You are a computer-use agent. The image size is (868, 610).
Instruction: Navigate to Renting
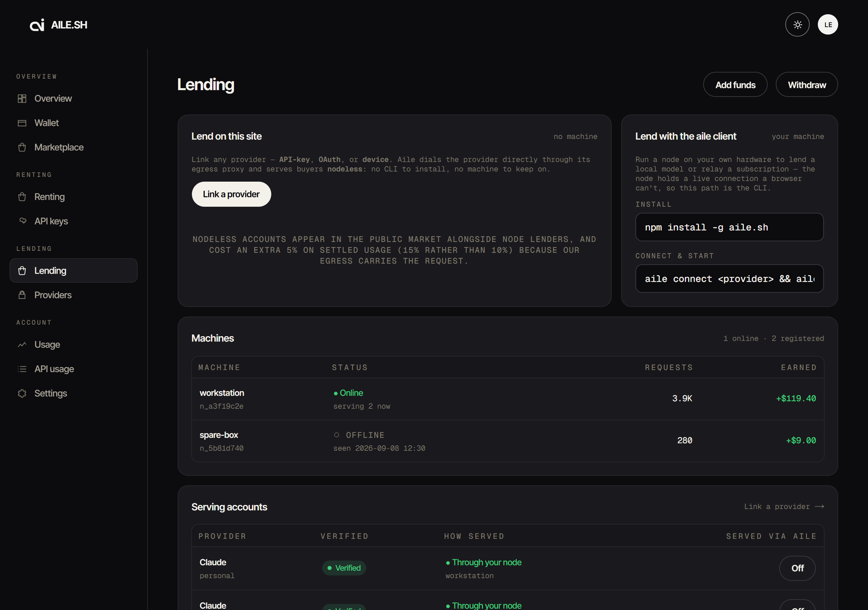73,197
